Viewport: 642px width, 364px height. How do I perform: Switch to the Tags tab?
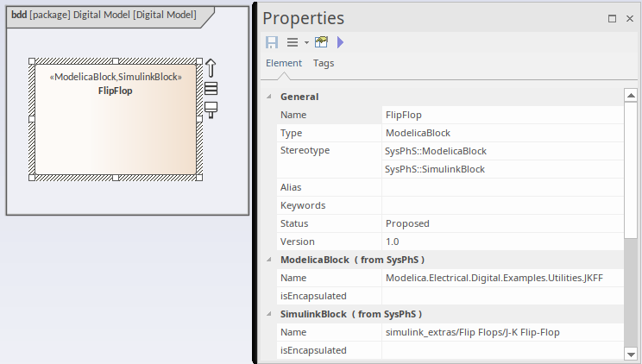coord(324,63)
